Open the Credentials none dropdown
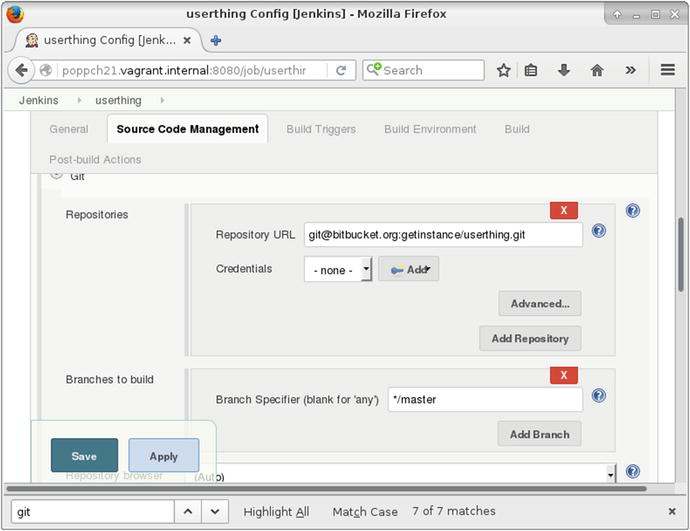This screenshot has height=531, width=690. (338, 270)
